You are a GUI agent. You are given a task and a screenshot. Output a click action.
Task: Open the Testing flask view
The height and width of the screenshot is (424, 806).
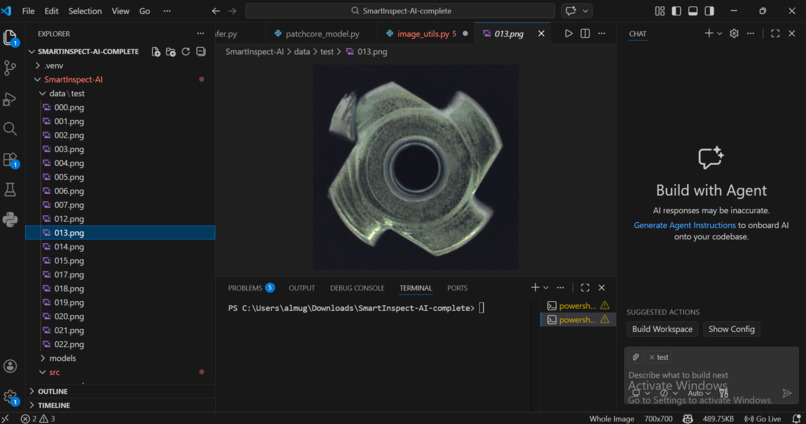pos(10,190)
